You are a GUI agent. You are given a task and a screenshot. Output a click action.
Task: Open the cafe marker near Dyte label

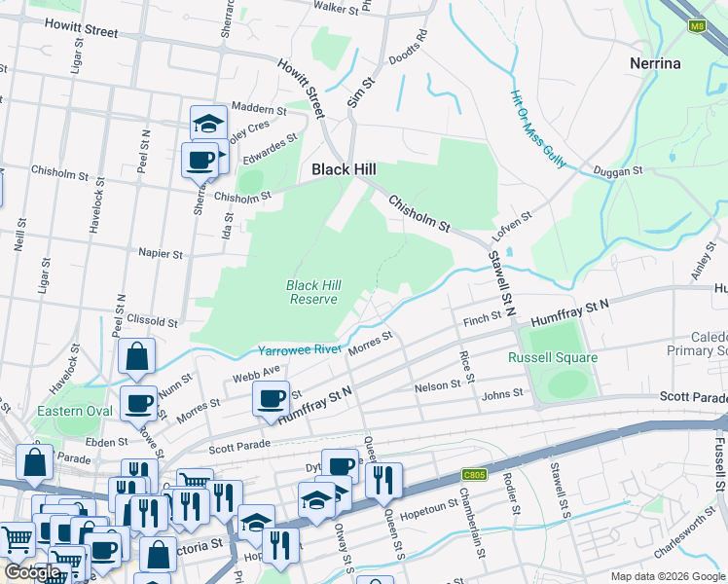click(343, 465)
